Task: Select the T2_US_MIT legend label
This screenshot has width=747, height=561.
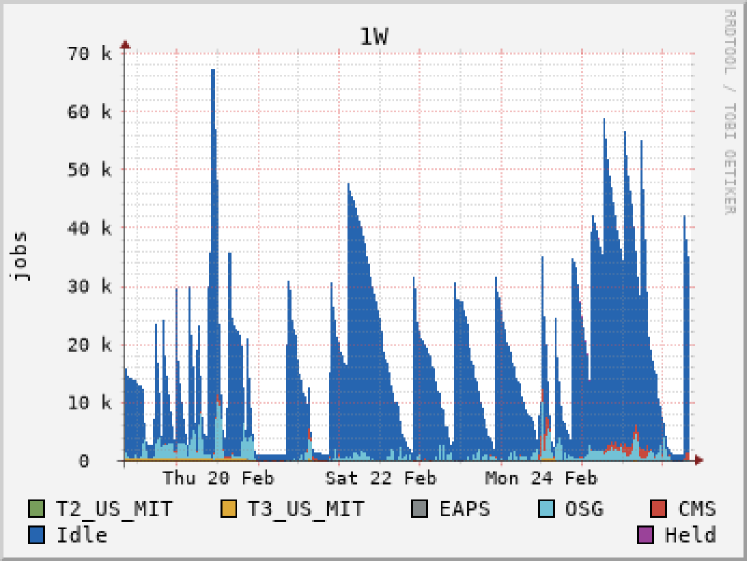Action: [x=114, y=509]
